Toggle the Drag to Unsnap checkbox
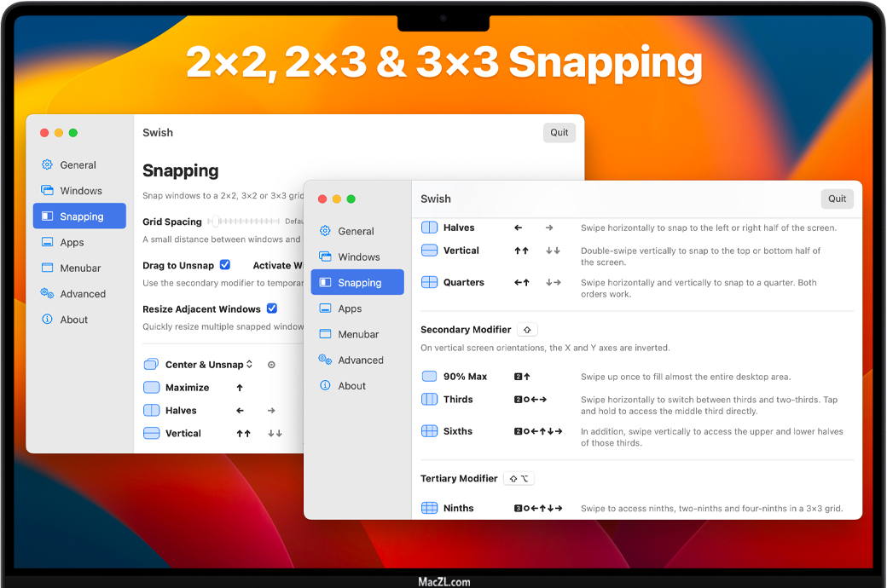This screenshot has width=887, height=588. [225, 265]
